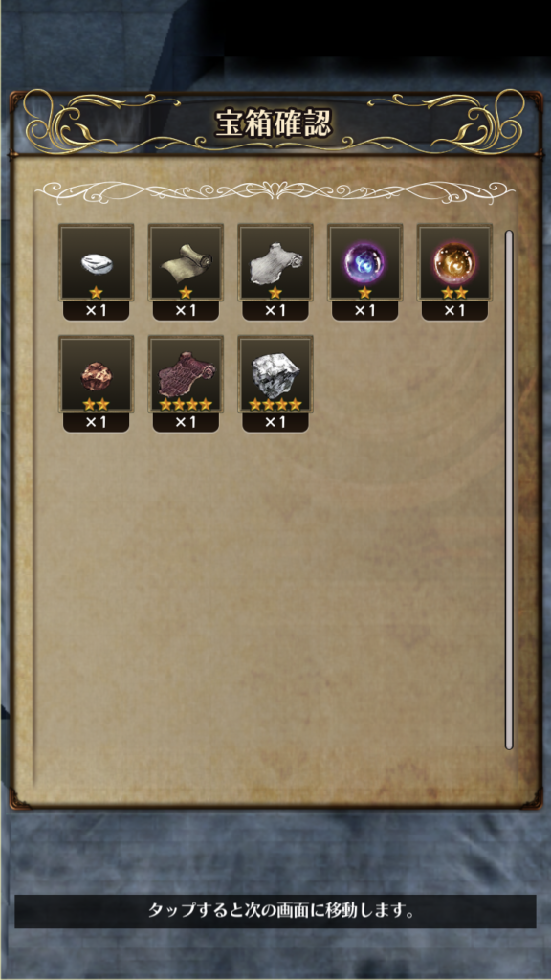Select the purple-blue orb item

pyautogui.click(x=364, y=263)
